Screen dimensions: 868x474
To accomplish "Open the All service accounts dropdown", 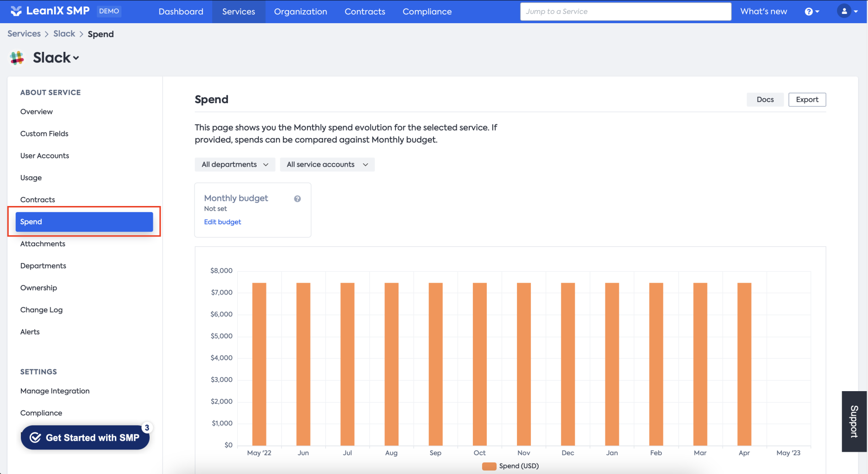I will (x=327, y=164).
